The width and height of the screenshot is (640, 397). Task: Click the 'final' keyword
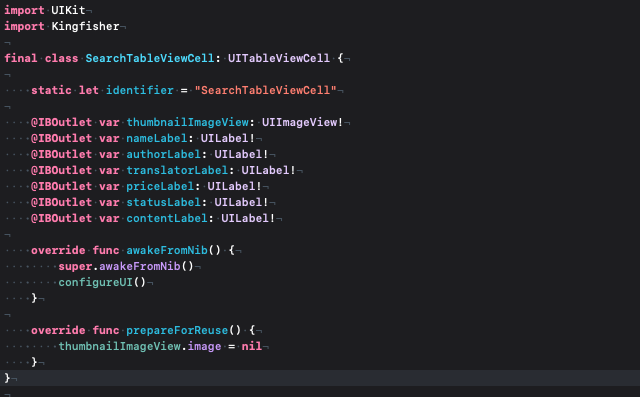[x=21, y=58]
